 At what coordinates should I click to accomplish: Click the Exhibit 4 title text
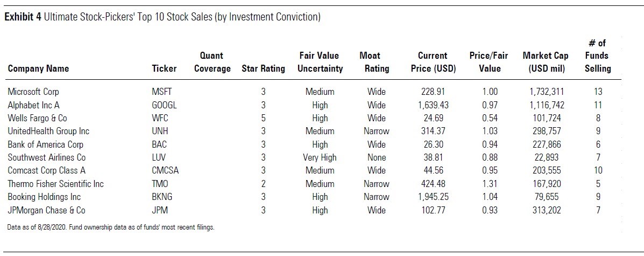click(162, 17)
